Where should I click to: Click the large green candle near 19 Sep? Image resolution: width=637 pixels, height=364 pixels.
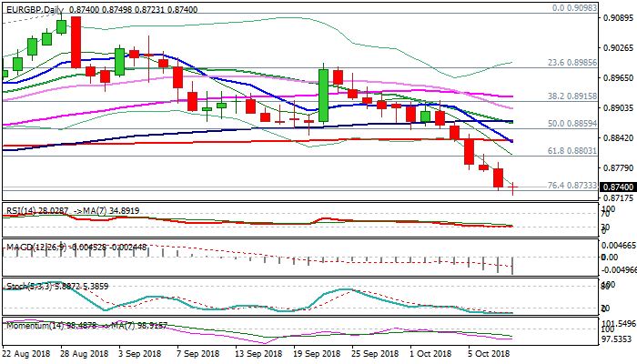pos(323,95)
